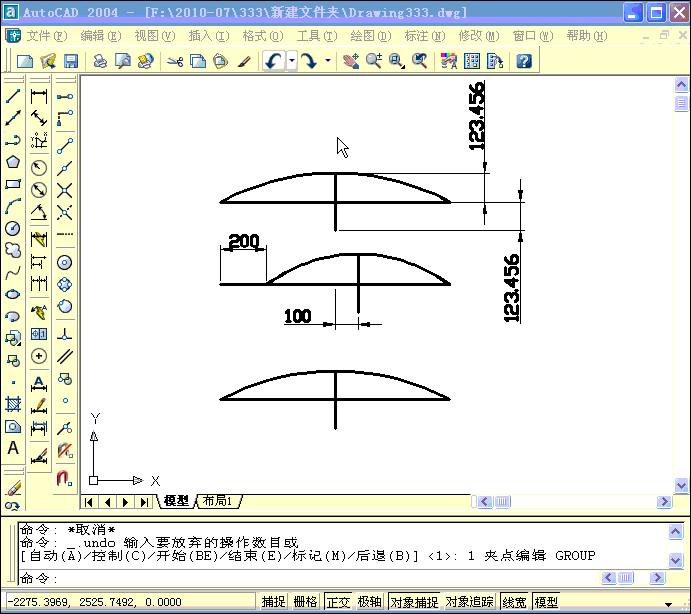Screen dimensions: 691x614
Task: Select the Snap to Endpoint icon
Action: coord(65,146)
